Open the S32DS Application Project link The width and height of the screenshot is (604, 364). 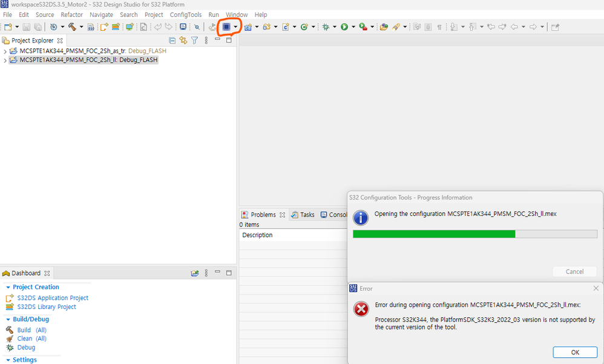pyautogui.click(x=53, y=298)
